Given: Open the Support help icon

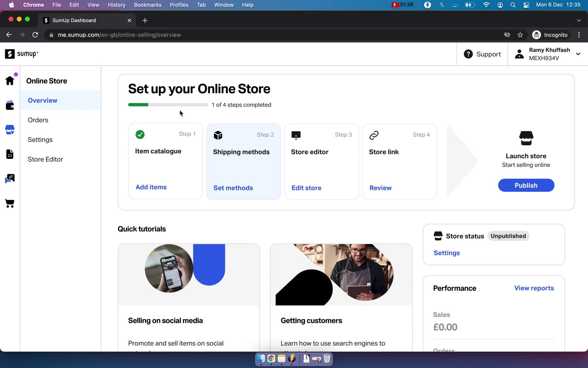Looking at the screenshot, I should (x=469, y=54).
